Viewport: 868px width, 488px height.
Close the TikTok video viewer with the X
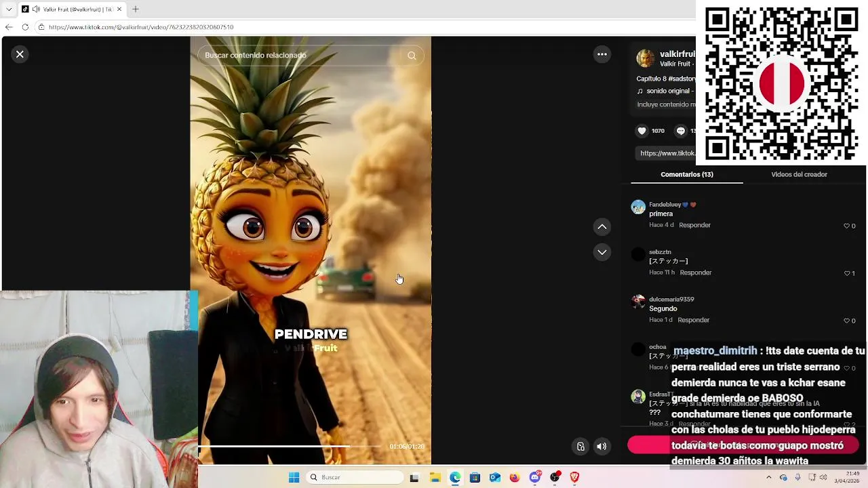coord(20,54)
